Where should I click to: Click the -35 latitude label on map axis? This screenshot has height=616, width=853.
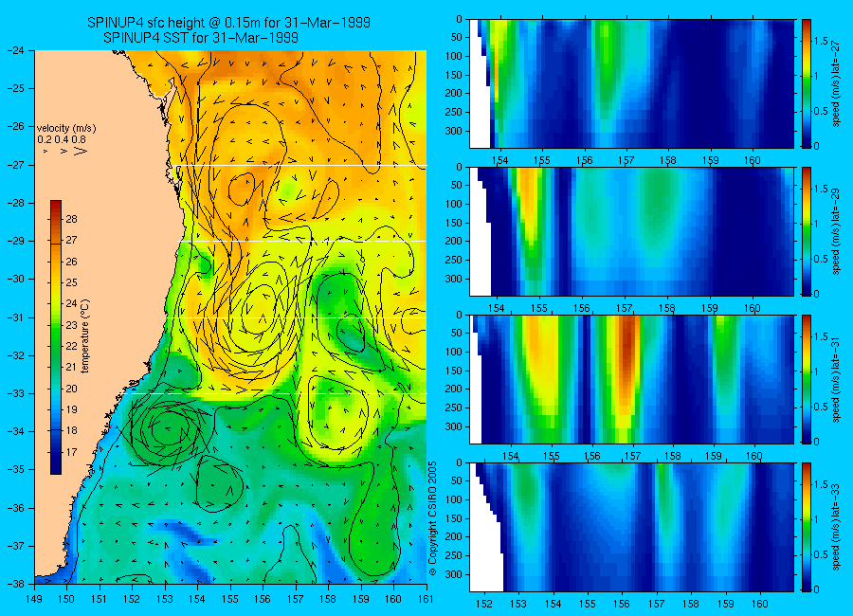click(x=15, y=470)
